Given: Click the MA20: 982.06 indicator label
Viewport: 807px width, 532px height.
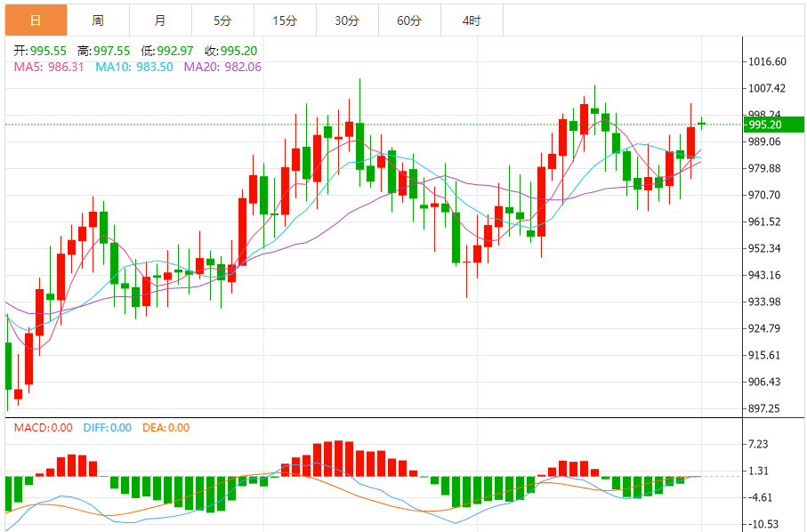Looking at the screenshot, I should pos(222,67).
